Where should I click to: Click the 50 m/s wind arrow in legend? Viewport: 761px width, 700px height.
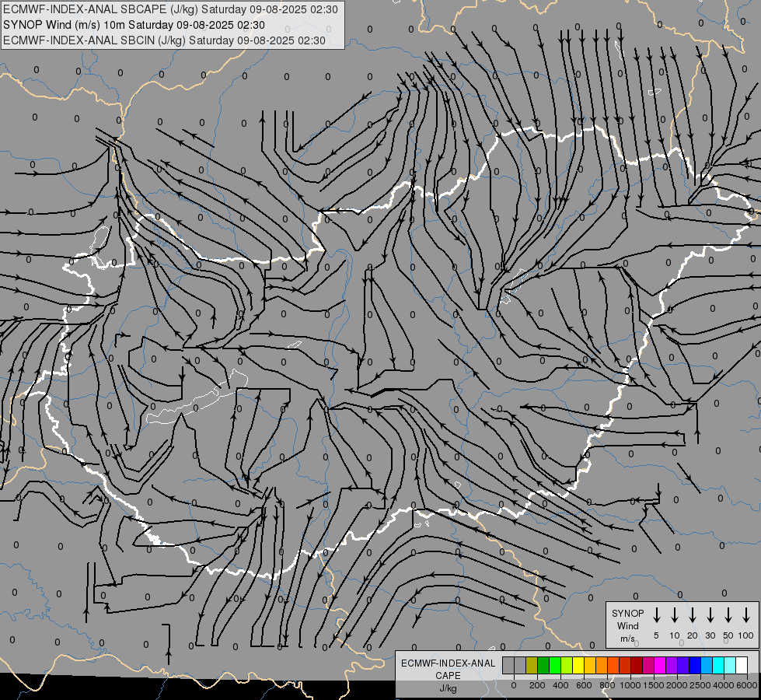click(x=728, y=615)
